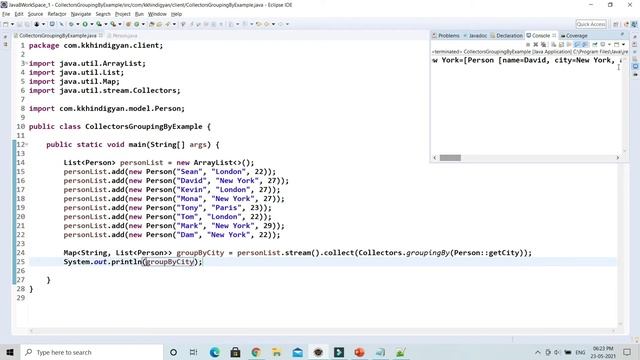640x360 pixels.
Task: Click the Coverage launch toolbar icon
Action: (99, 24)
